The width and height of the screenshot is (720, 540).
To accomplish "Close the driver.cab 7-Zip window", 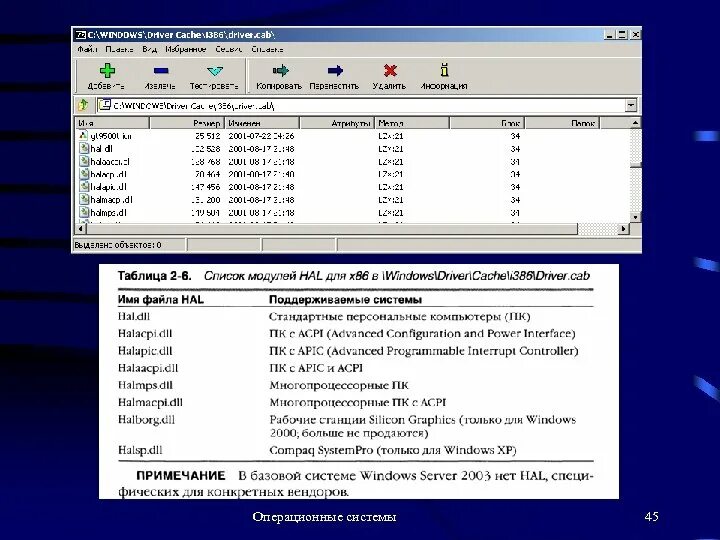I will click(x=636, y=34).
